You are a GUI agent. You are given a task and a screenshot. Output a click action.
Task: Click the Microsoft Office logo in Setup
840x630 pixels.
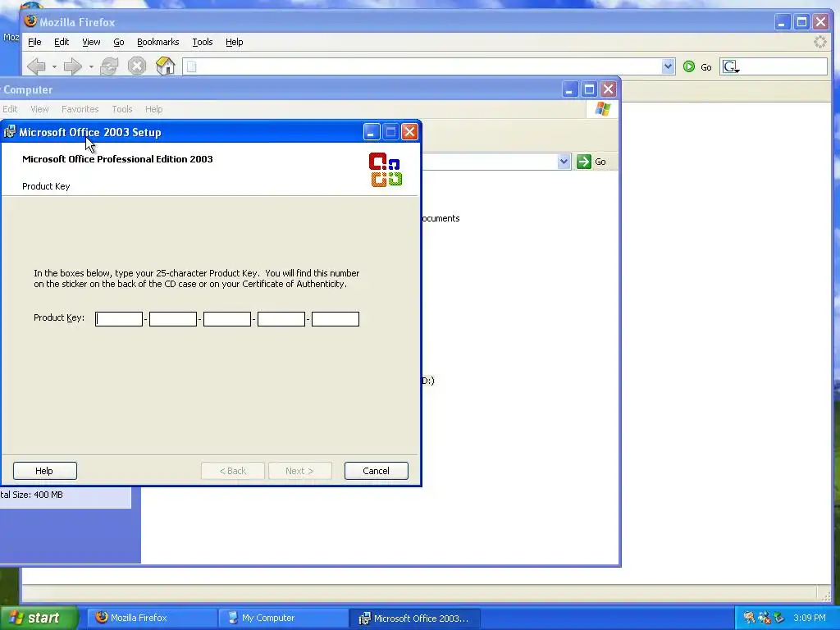click(x=386, y=169)
